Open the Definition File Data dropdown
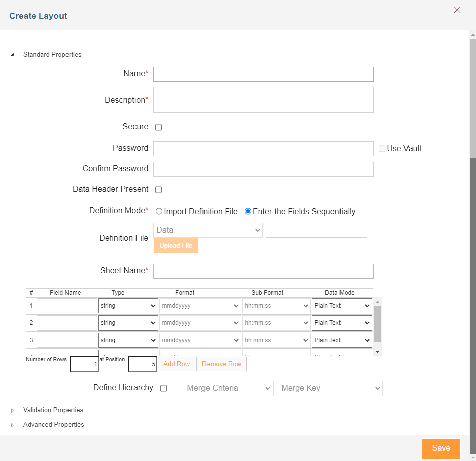 click(208, 230)
